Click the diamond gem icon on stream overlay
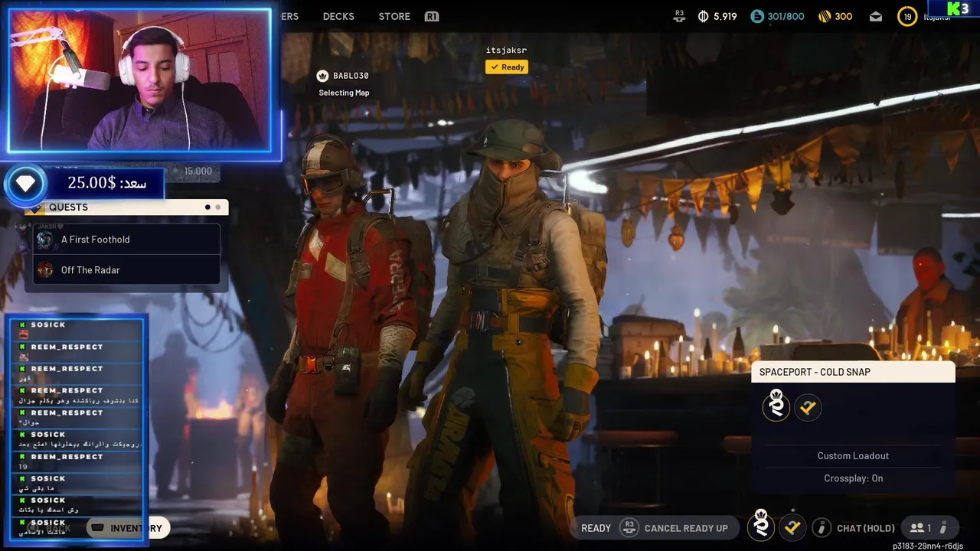The height and width of the screenshot is (551, 980). coord(25,184)
